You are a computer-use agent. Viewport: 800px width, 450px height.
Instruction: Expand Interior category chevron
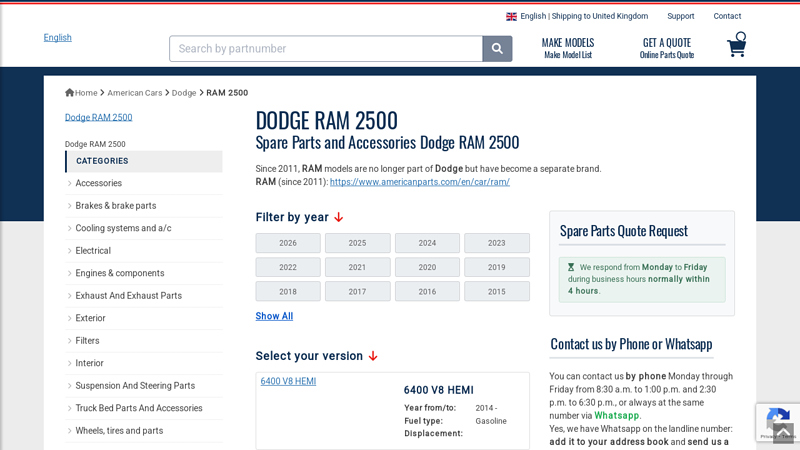pos(69,363)
